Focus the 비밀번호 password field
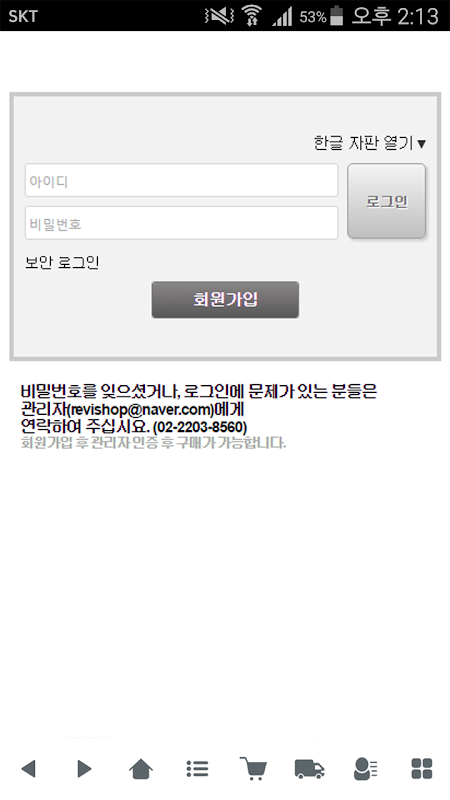This screenshot has width=450, height=800. pos(182,223)
